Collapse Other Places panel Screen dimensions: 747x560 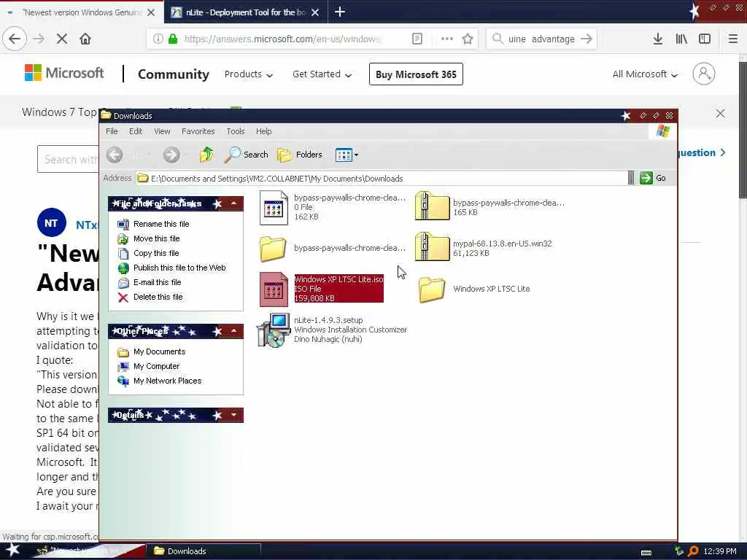point(234,331)
